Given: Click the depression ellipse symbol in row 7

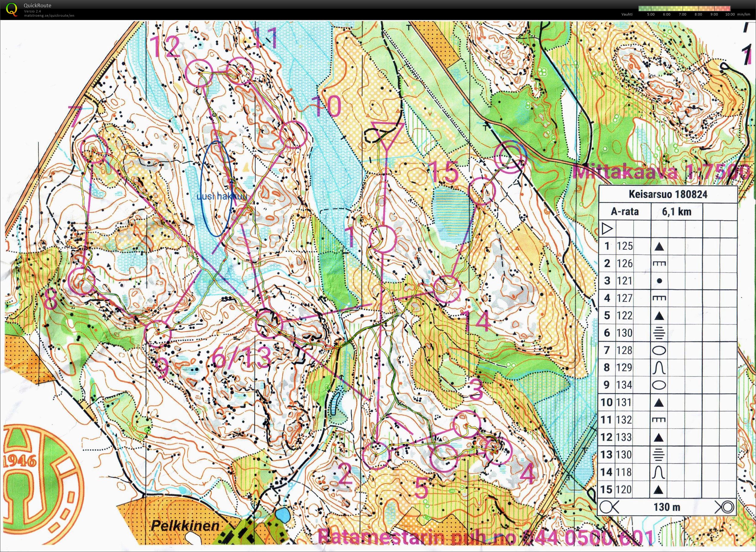Looking at the screenshot, I should pos(659,351).
